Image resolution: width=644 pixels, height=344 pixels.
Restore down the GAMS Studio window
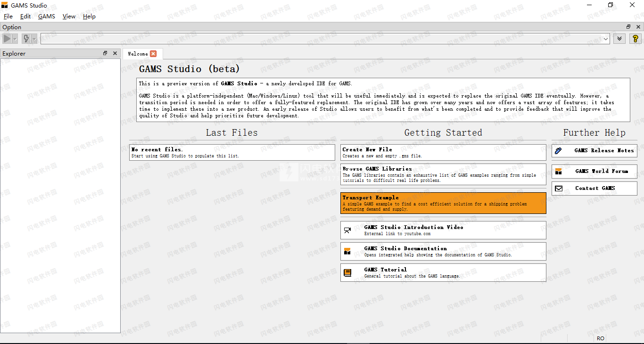click(x=611, y=5)
